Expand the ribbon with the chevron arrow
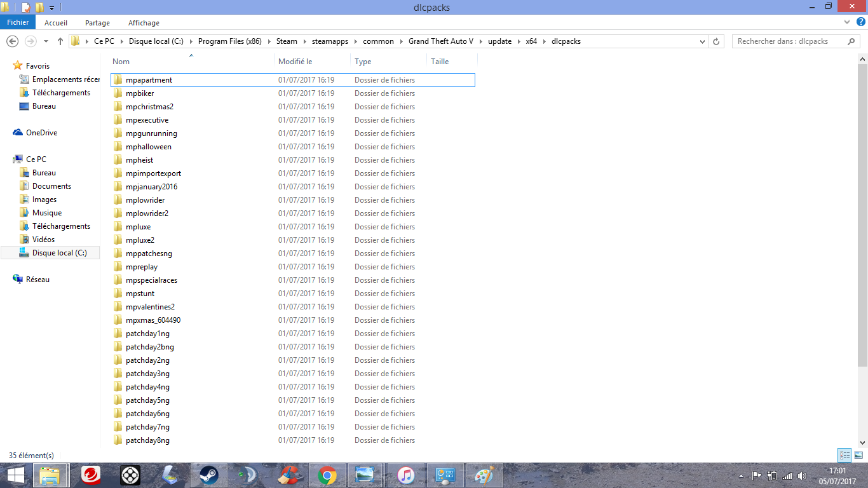Viewport: 868px width, 488px height. click(847, 22)
